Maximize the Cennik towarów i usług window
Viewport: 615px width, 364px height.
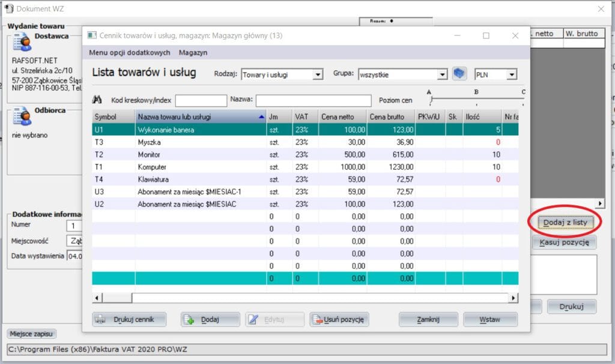pos(486,35)
